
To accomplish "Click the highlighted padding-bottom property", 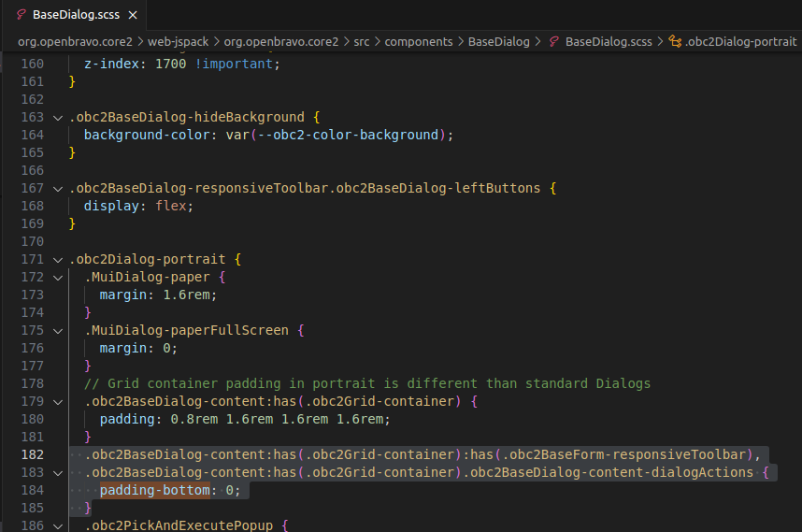I will 154,490.
